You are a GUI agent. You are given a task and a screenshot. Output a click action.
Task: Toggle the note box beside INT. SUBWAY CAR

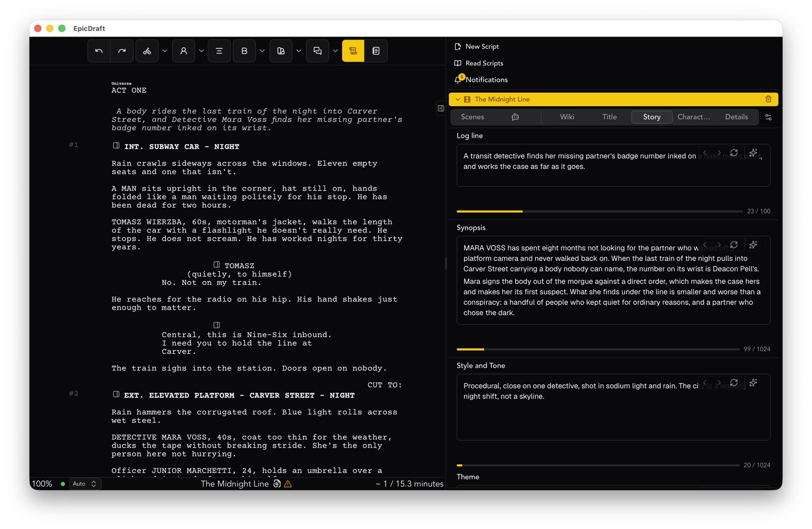pyautogui.click(x=116, y=146)
